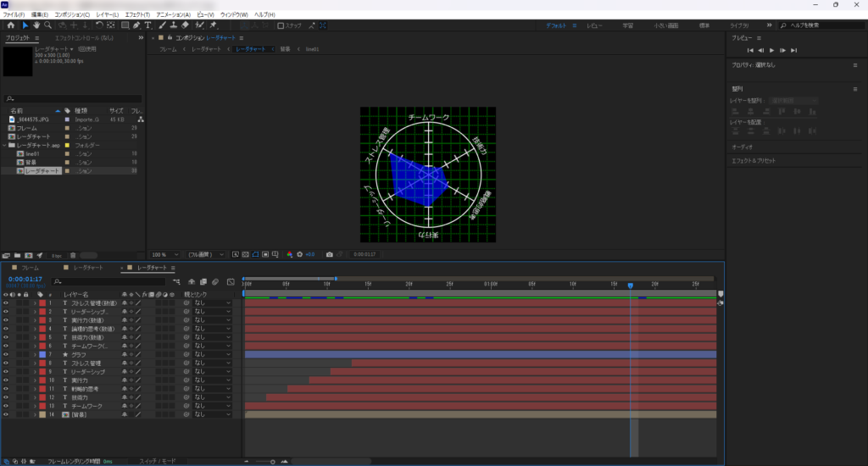Hide layer 12 技術力 using eye toggle
Image resolution: width=868 pixels, height=466 pixels.
tap(6, 397)
